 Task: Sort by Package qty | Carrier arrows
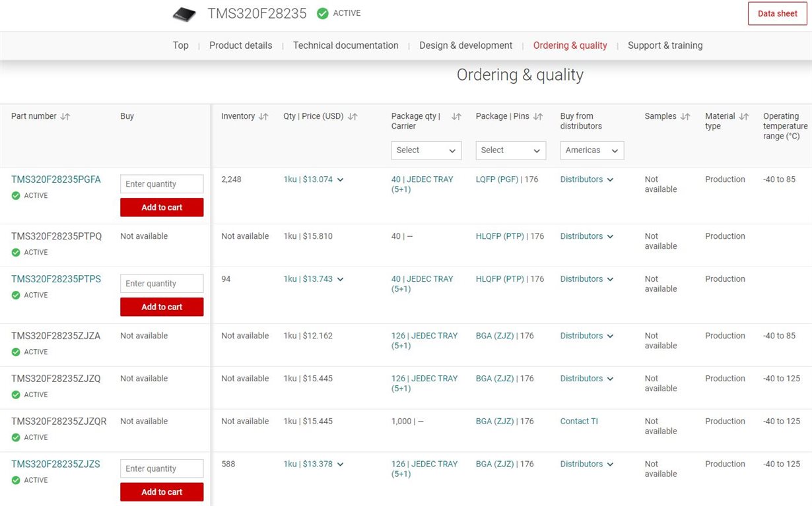click(x=456, y=116)
